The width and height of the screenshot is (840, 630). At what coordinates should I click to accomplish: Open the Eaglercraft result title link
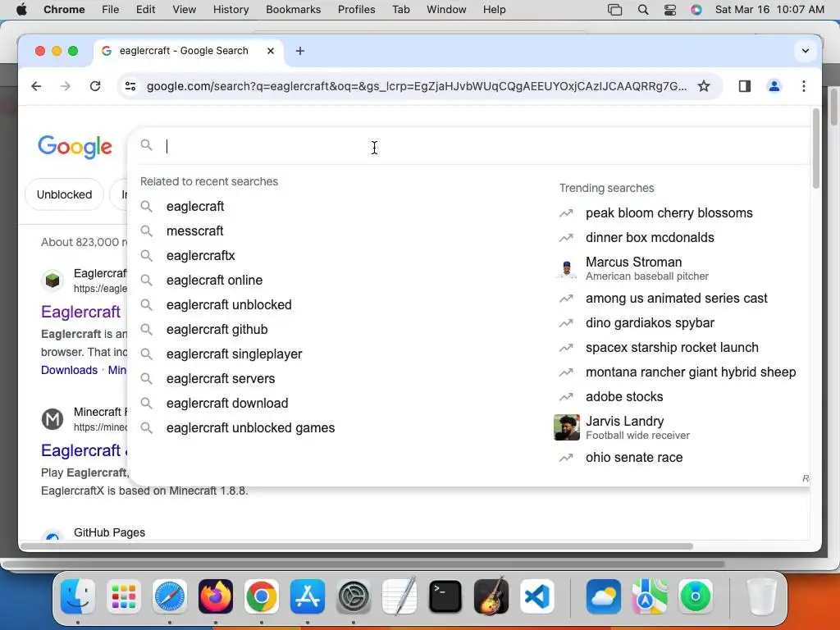click(x=81, y=312)
